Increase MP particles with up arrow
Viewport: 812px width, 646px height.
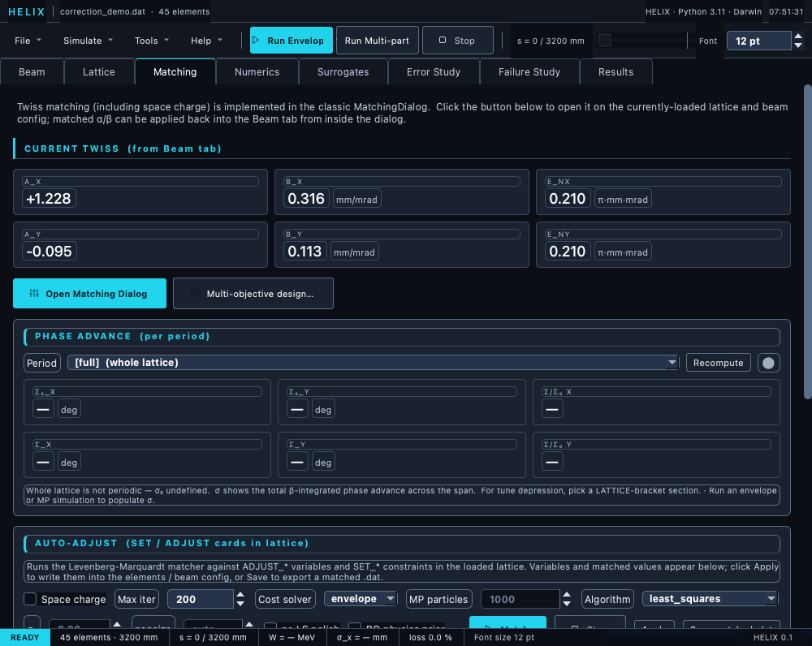567,595
